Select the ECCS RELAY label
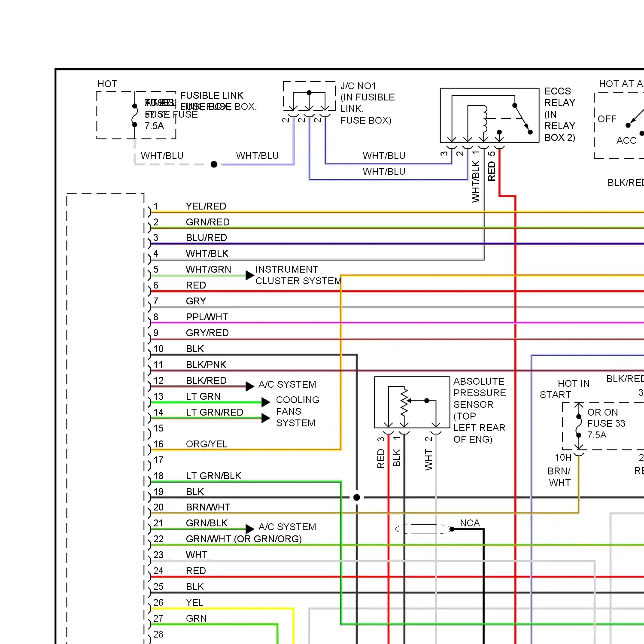The height and width of the screenshot is (644, 644). click(560, 114)
